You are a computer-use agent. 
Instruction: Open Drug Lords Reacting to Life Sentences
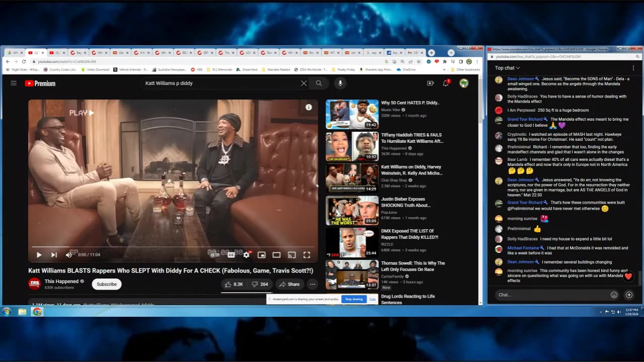(408, 299)
